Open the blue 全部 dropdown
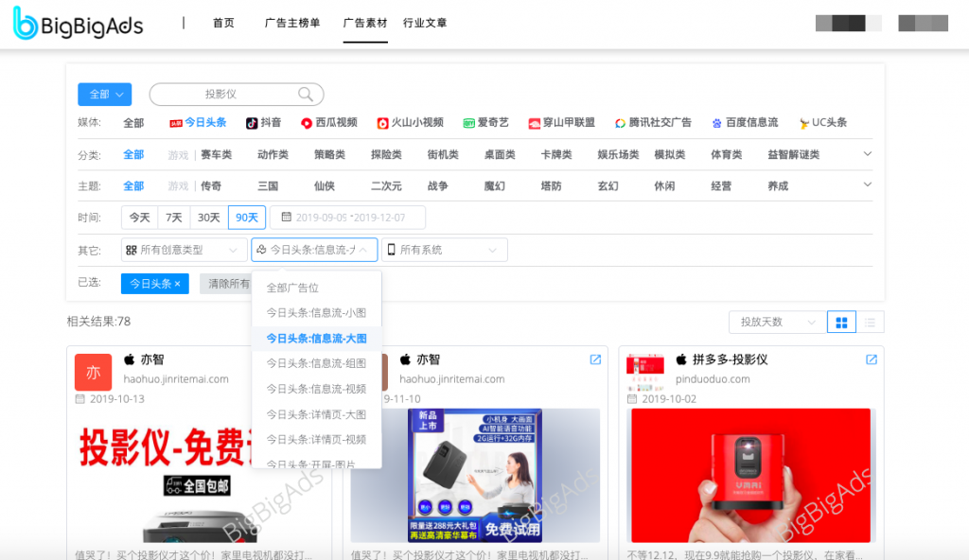This screenshot has width=969, height=560. [x=104, y=94]
